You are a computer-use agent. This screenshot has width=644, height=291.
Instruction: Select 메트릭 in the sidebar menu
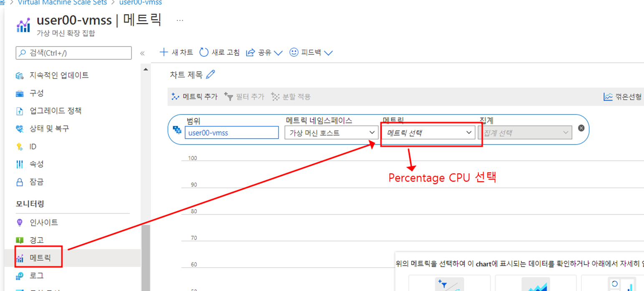(x=40, y=258)
